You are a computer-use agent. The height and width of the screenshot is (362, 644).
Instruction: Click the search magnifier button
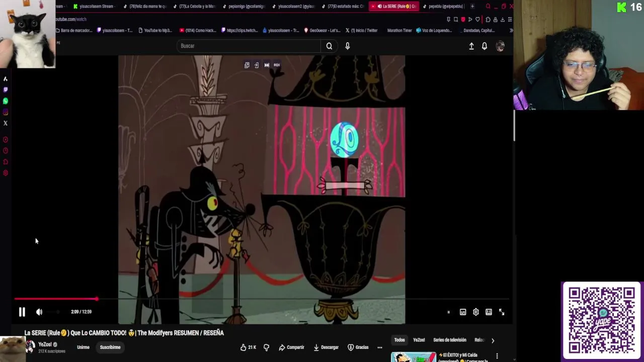click(x=329, y=46)
